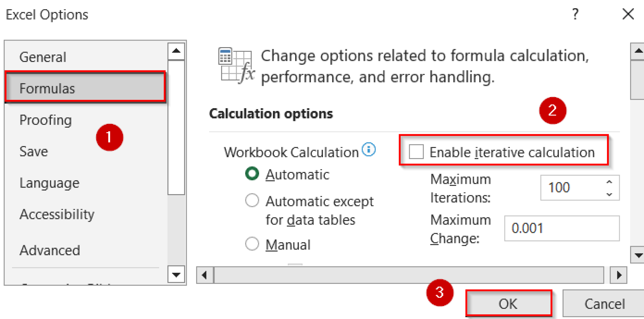Click the sidebar scrollbar down arrow
This screenshot has width=644, height=319.
(x=176, y=274)
